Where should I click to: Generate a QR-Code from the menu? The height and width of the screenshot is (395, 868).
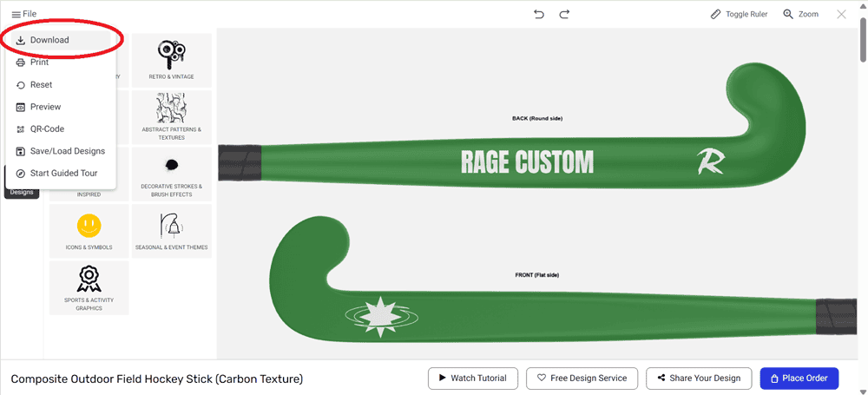click(x=47, y=129)
